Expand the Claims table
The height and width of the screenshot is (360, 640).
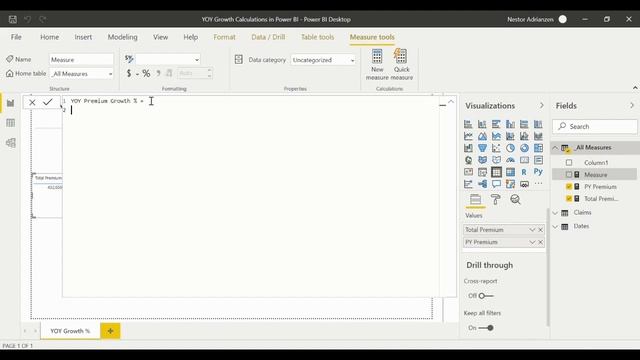[x=555, y=213]
